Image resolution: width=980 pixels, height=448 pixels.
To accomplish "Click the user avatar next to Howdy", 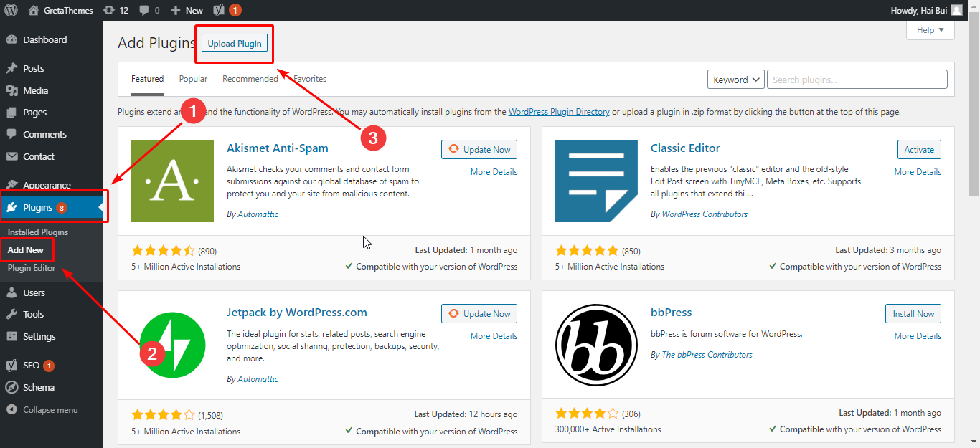I will click(957, 10).
